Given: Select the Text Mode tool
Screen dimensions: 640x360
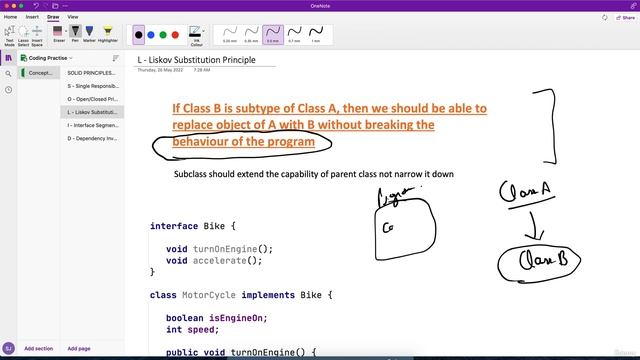Looking at the screenshot, I should click(x=9, y=35).
